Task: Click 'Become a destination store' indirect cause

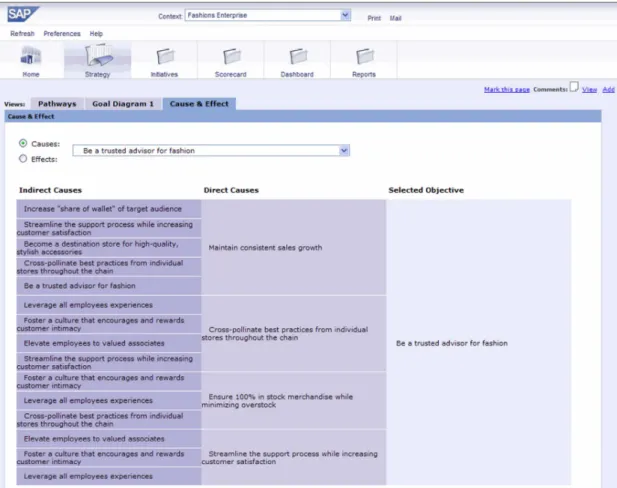Action: [x=109, y=248]
